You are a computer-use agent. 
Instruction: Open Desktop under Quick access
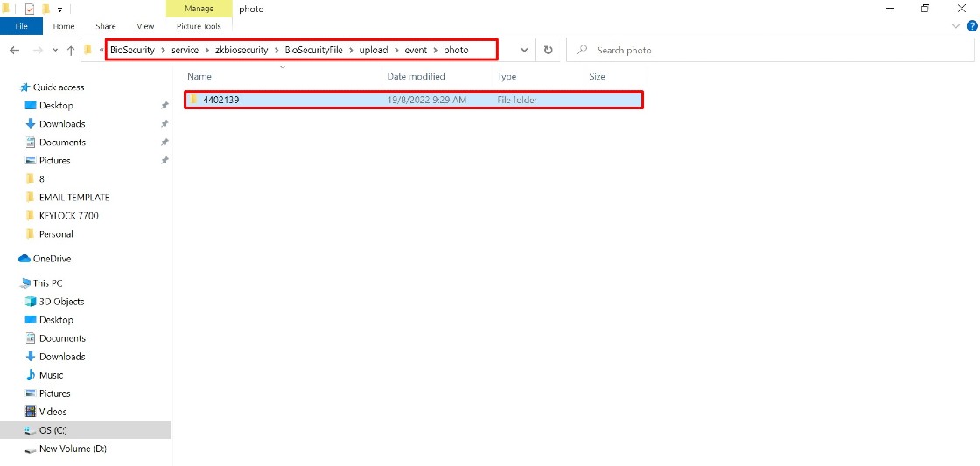point(56,106)
